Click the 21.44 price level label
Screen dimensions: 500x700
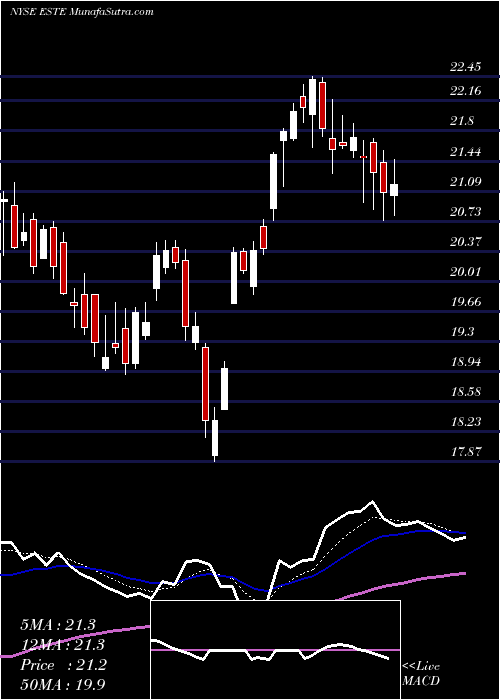465,151
